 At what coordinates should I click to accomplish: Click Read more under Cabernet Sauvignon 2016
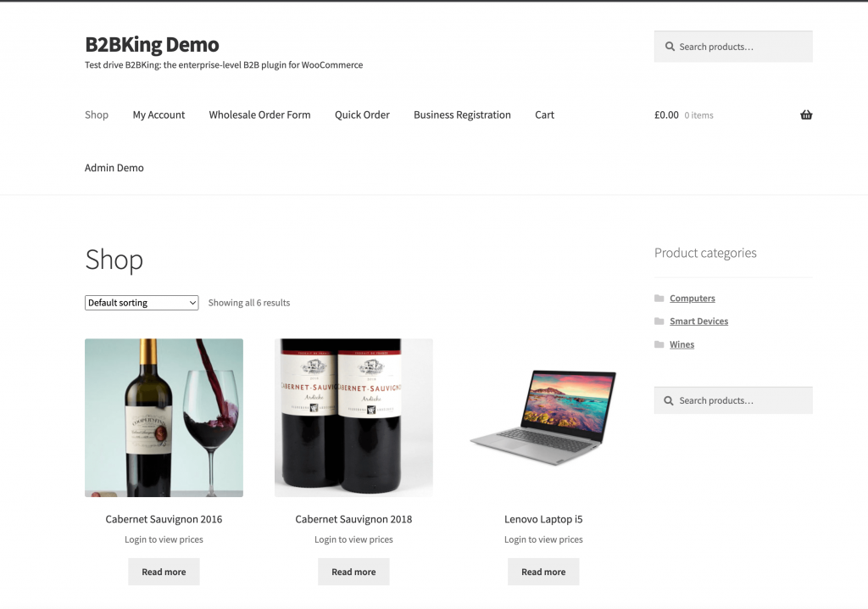pos(164,572)
